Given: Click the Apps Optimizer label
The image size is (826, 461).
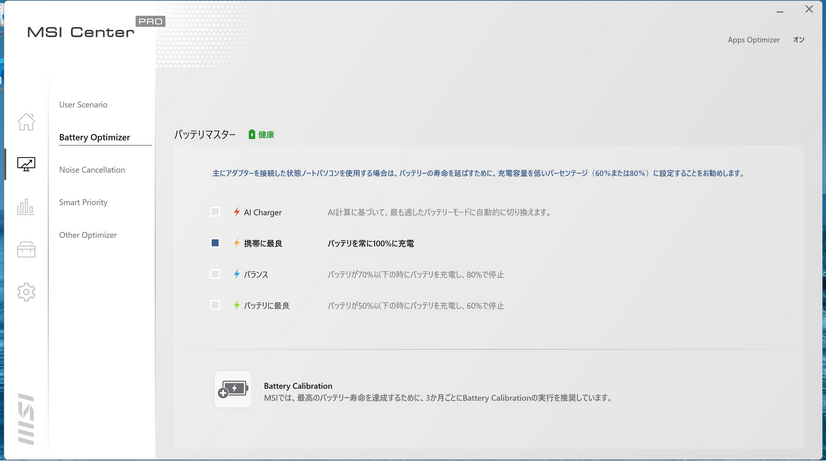Looking at the screenshot, I should pyautogui.click(x=753, y=40).
